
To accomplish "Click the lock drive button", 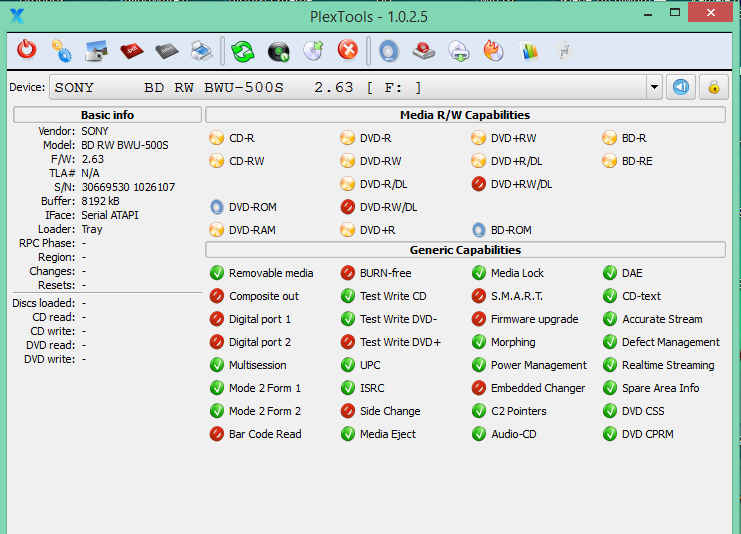I will (x=714, y=87).
